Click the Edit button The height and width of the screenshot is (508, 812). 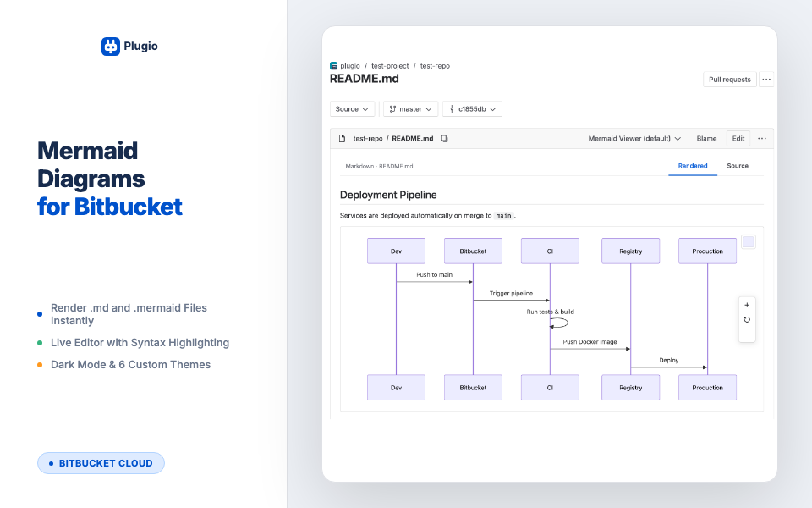[738, 138]
